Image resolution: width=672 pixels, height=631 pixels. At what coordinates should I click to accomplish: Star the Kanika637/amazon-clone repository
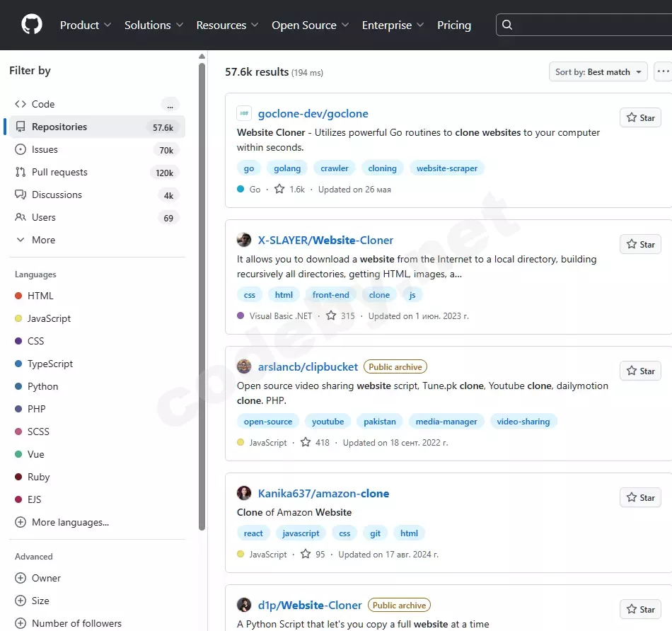pos(640,498)
